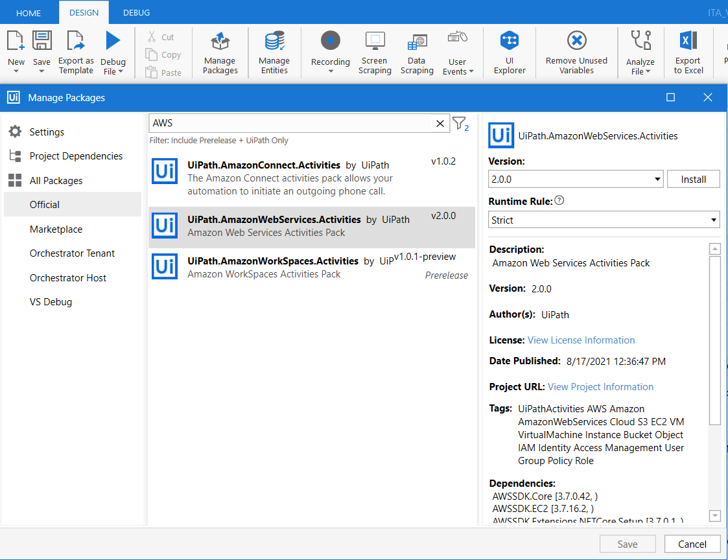
Task: Launch Data Scraping tool
Action: pyautogui.click(x=417, y=52)
